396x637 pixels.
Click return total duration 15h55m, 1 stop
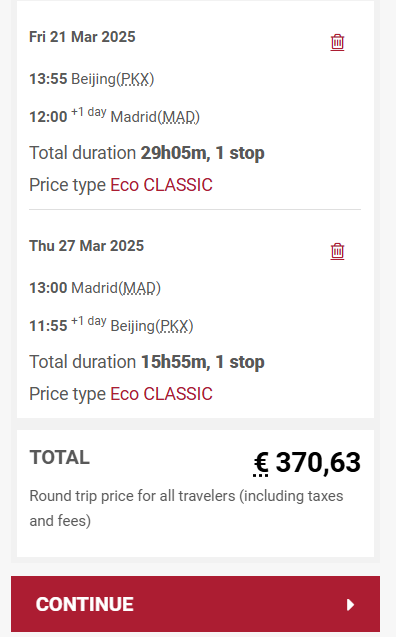tap(202, 362)
